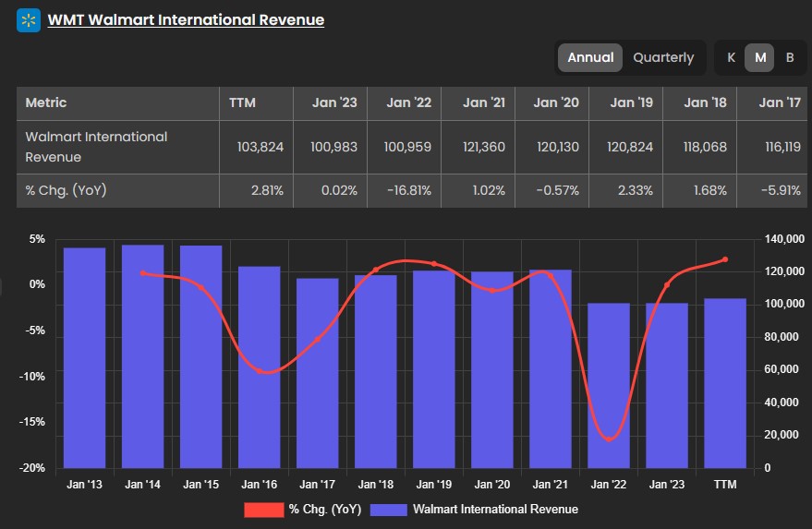Select the M units option

(x=759, y=57)
